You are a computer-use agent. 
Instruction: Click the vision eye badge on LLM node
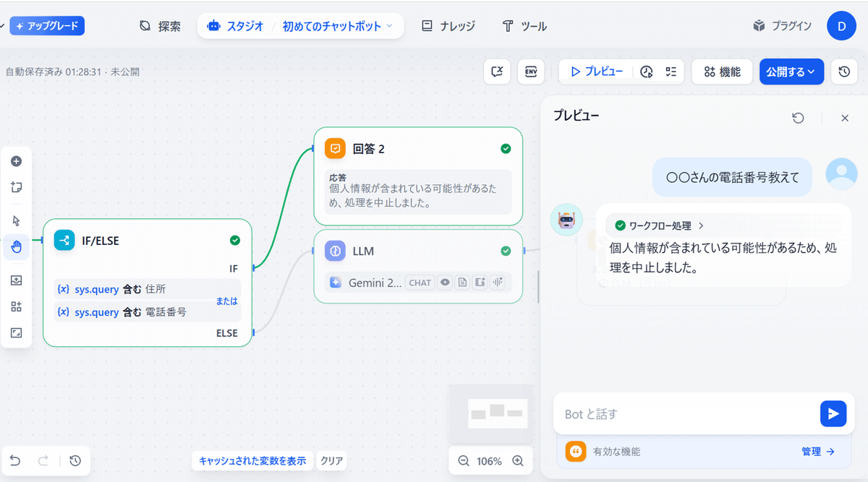pos(446,283)
